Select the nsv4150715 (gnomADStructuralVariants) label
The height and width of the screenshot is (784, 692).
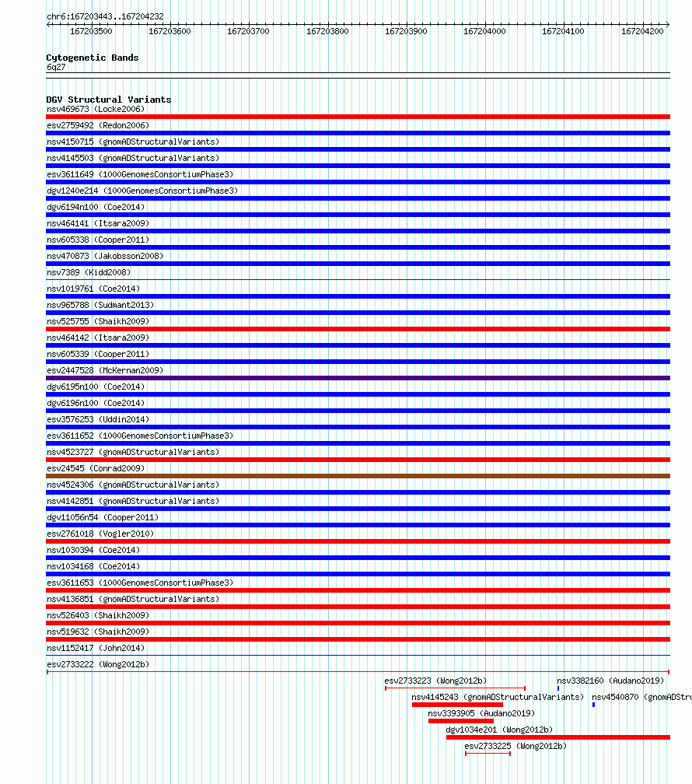point(133,142)
